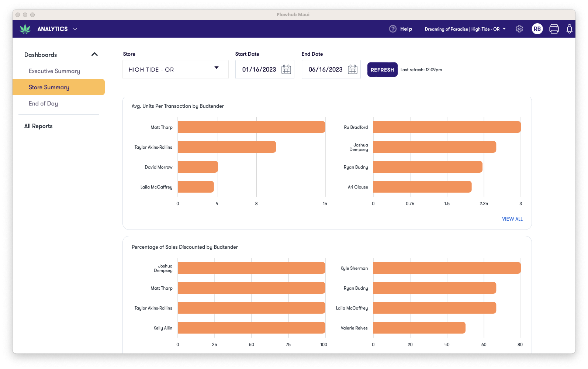Image resolution: width=588 pixels, height=369 pixels.
Task: Go to Executive Summary dashboard
Action: click(x=54, y=71)
